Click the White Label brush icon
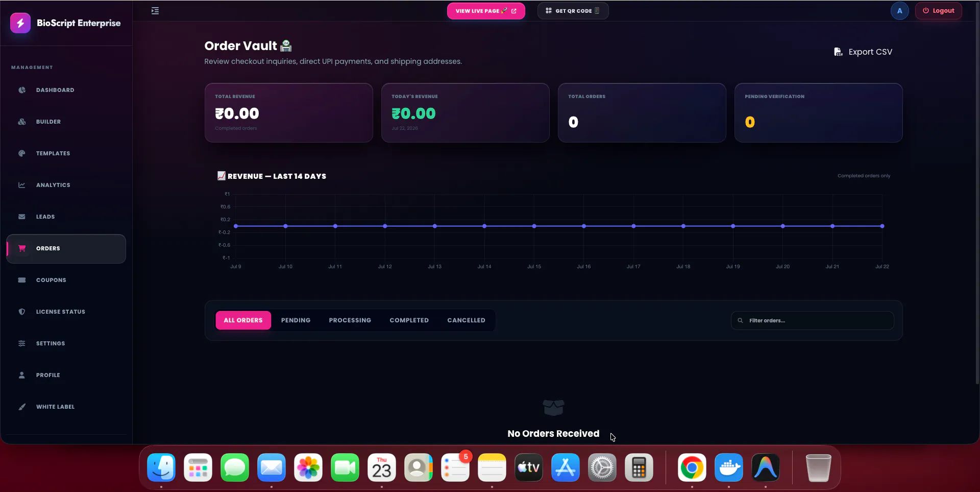Viewport: 980px width, 492px height. [22, 407]
